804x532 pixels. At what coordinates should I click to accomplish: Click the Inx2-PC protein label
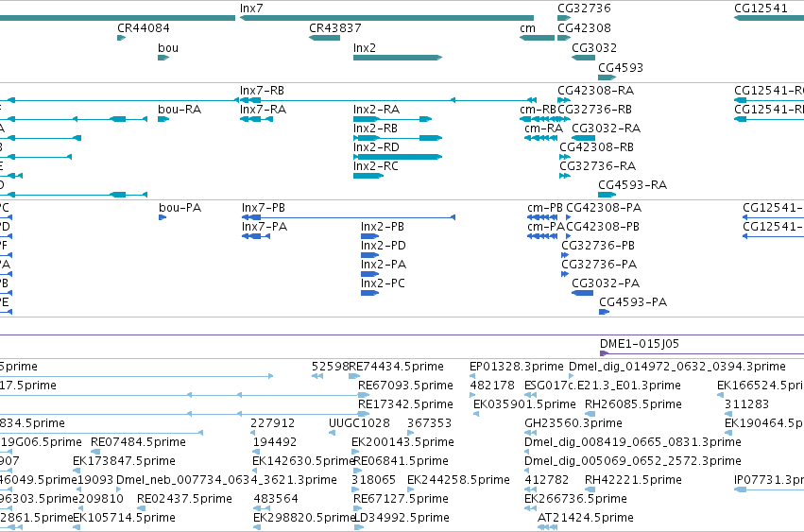(383, 283)
